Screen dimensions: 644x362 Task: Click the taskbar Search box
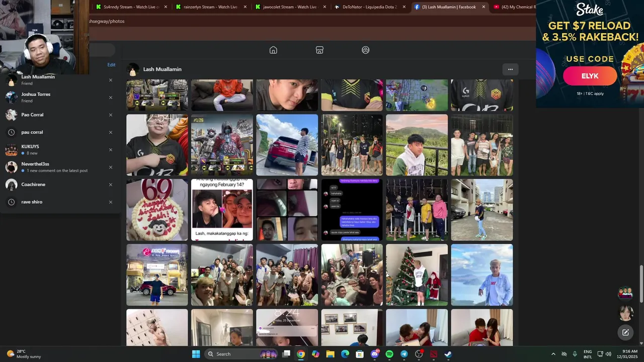[242, 354]
